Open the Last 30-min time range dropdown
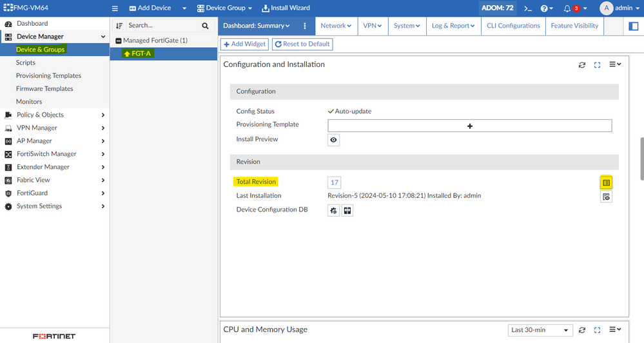Screen dimensions: 644x343 [540, 330]
